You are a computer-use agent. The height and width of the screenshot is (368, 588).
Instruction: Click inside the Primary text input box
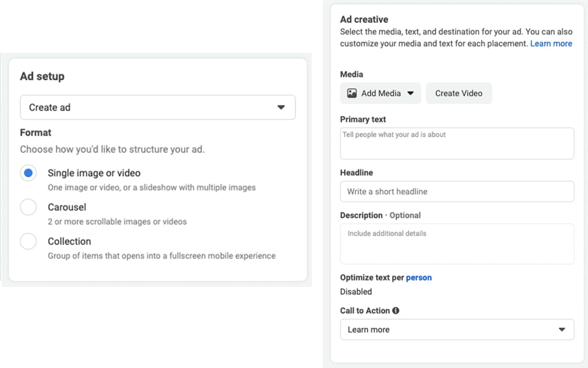(457, 144)
